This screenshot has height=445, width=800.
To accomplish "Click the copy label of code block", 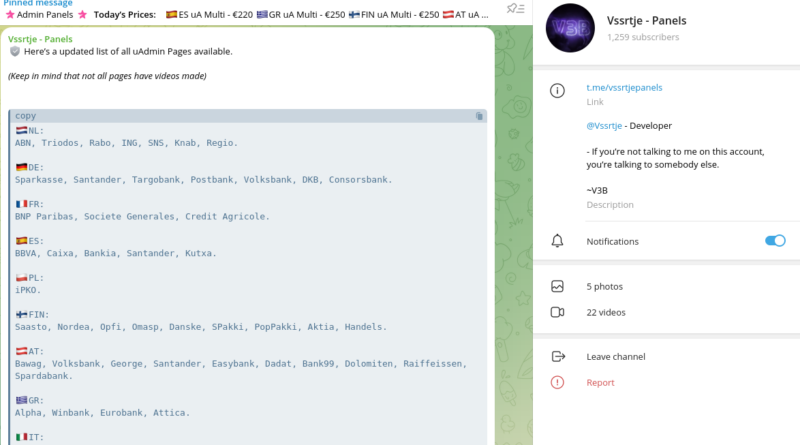I will coord(26,116).
